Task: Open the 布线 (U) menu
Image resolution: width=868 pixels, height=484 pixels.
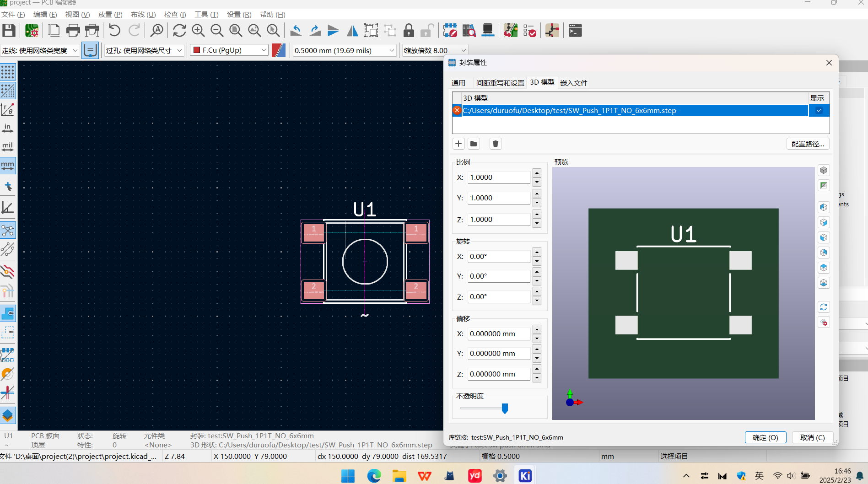Action: pos(143,15)
